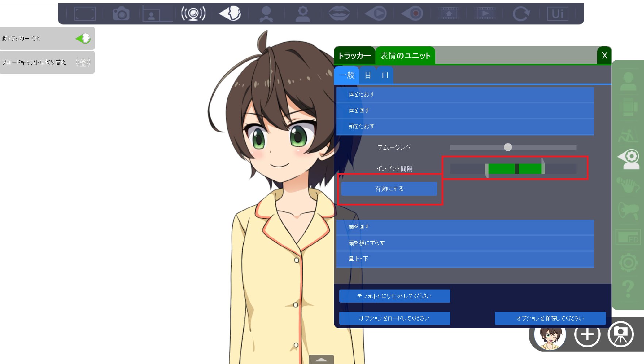
Task: Take a snapshot with the camera icon
Action: (121, 14)
